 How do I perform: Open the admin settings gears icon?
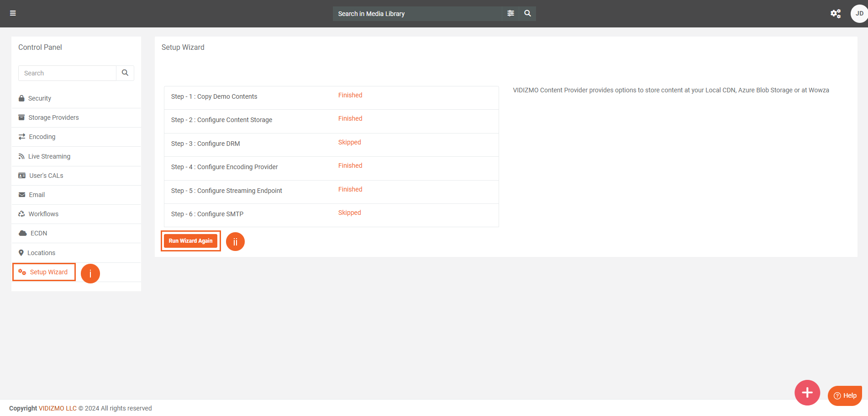tap(835, 14)
